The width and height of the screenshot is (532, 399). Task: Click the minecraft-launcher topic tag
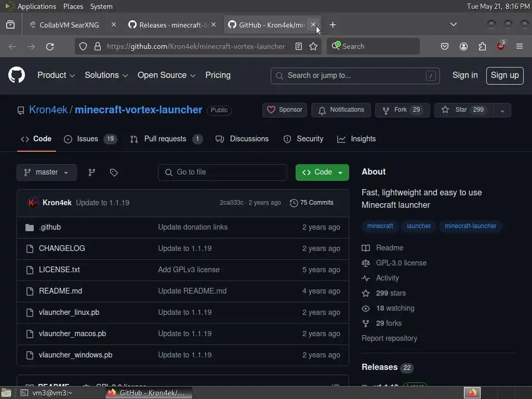coord(470,226)
